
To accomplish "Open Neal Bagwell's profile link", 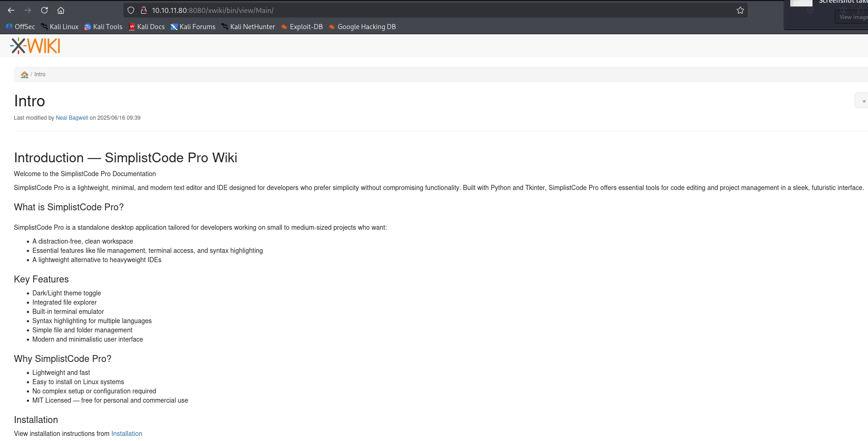I will tap(72, 118).
